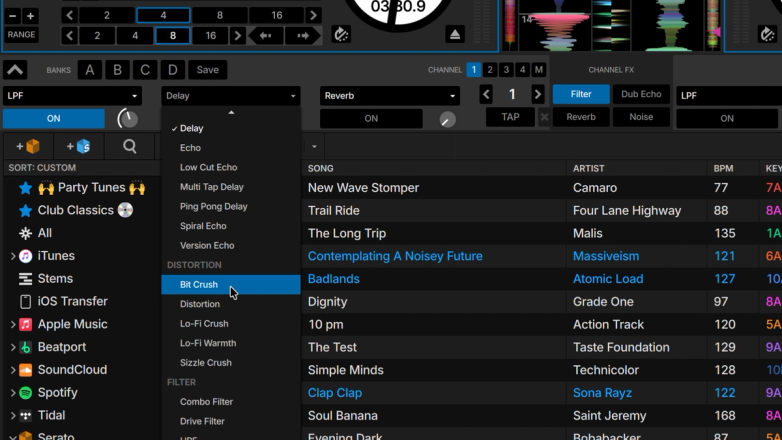
Task: Open the LPF effect dropdown
Action: pos(72,96)
